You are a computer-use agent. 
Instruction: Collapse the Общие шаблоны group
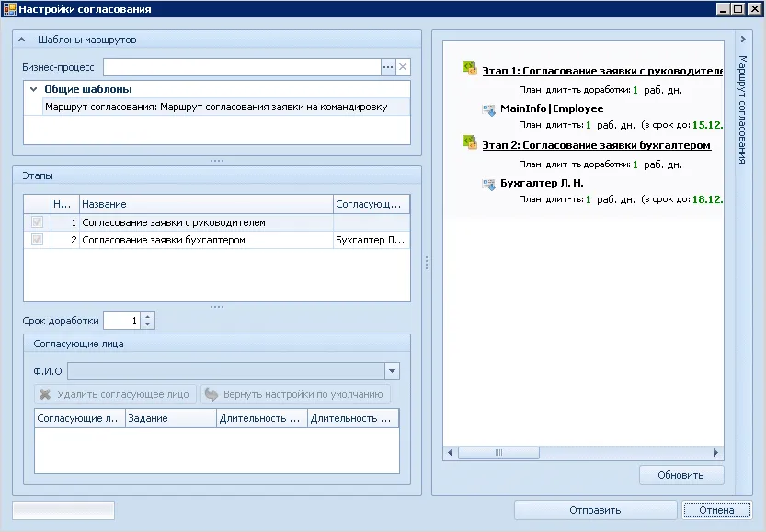34,89
